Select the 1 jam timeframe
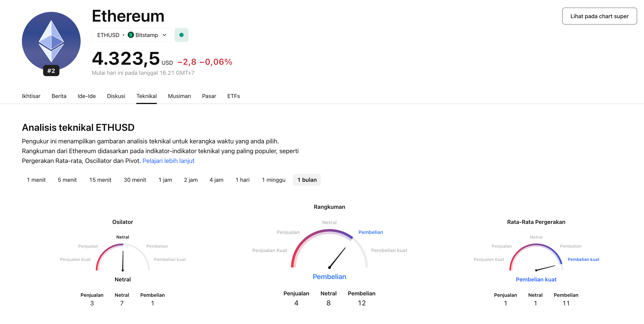The width and height of the screenshot is (644, 324). [165, 180]
